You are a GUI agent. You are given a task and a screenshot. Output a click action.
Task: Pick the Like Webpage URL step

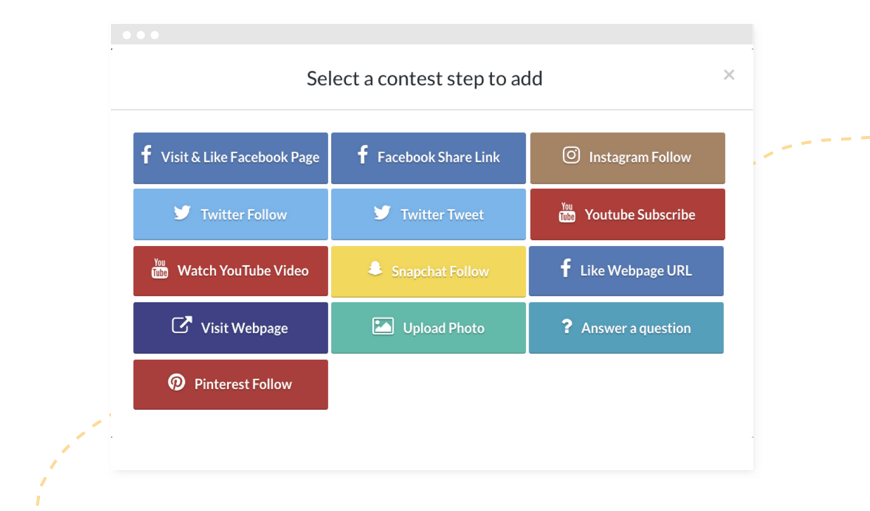click(x=626, y=271)
